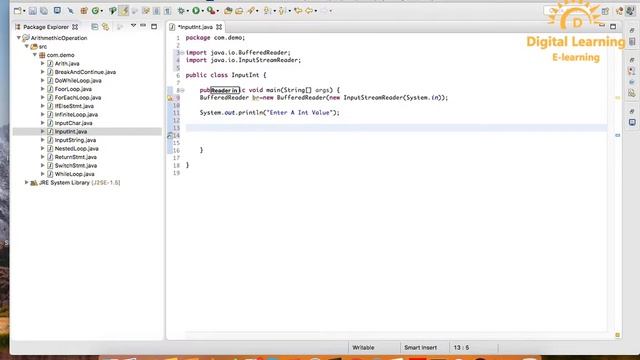The image size is (640, 360).
Task: Open the Task List sidebar icon
Action: (x=632, y=42)
